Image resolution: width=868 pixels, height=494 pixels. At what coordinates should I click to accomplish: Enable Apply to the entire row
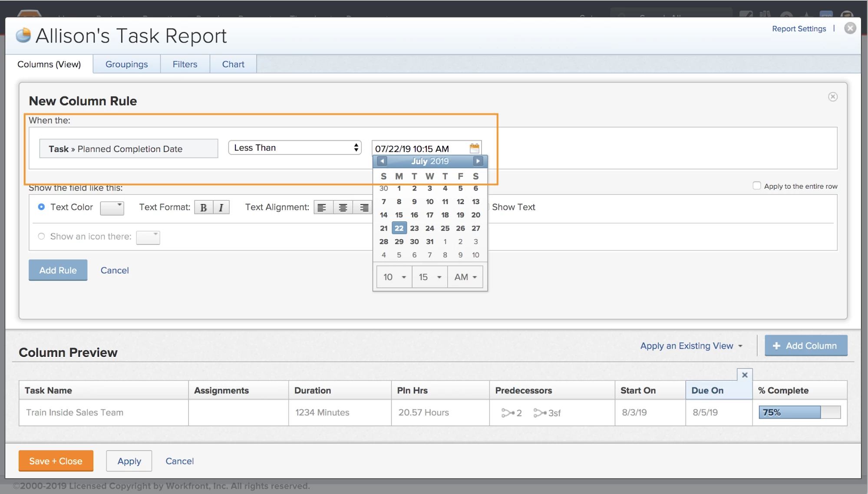pos(756,186)
